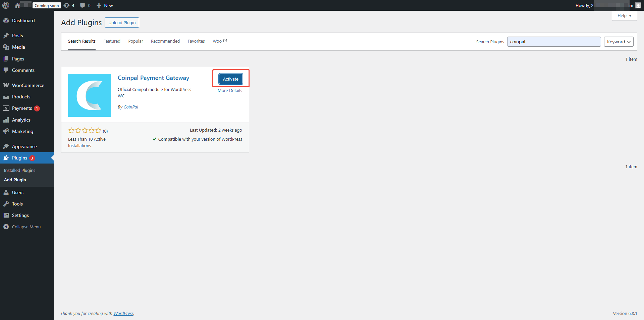Click the 'Add Plugins' page heading
This screenshot has height=320, width=644.
82,22
